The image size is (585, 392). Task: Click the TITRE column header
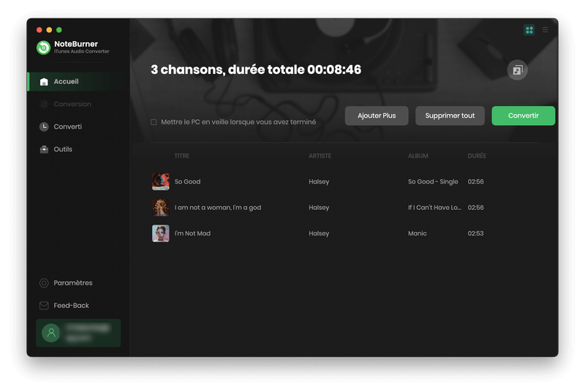coord(181,156)
